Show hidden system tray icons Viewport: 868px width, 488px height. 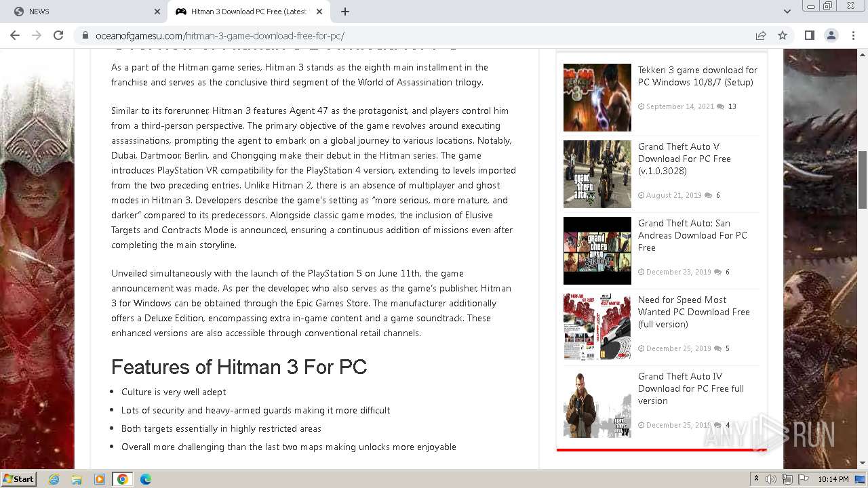pyautogui.click(x=756, y=479)
